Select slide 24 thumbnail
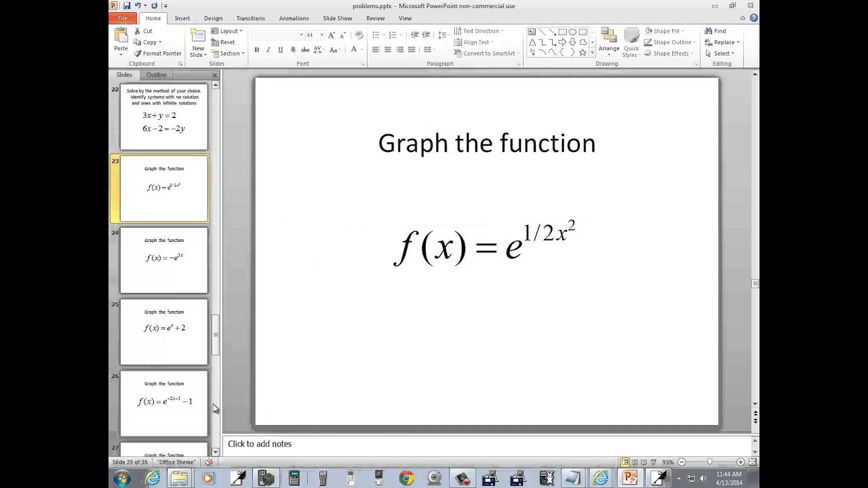This screenshot has height=488, width=868. click(164, 260)
